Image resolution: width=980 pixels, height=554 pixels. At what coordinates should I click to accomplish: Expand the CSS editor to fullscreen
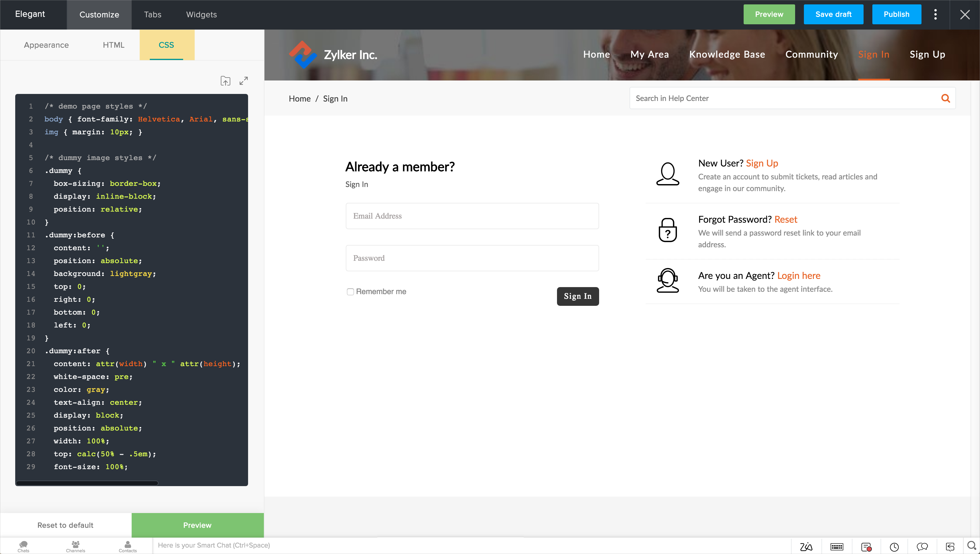click(243, 81)
